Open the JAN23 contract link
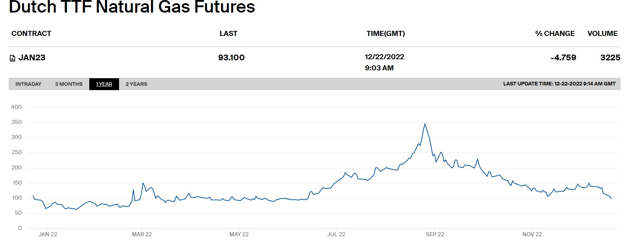Image resolution: width=644 pixels, height=247 pixels. 32,57
